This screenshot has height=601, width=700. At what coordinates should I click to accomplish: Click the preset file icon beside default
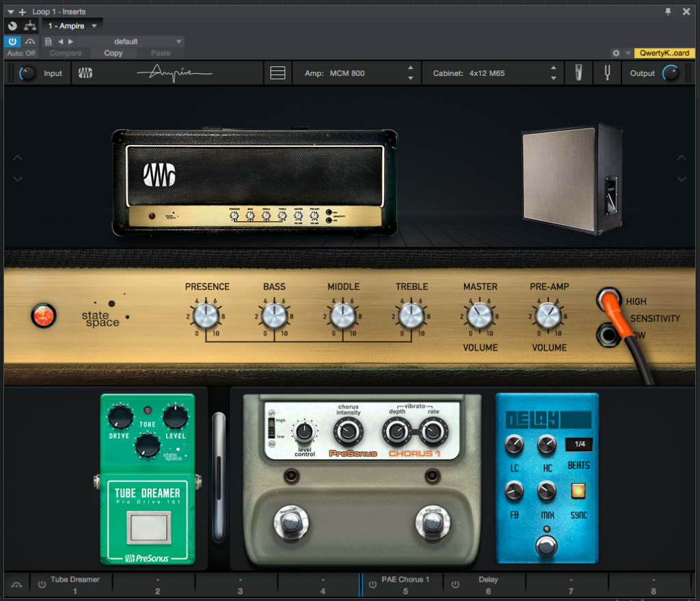(49, 42)
